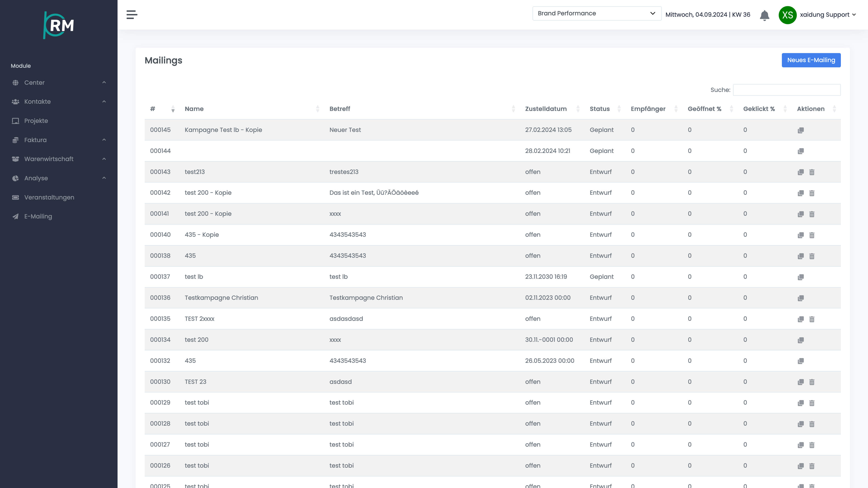868x488 pixels.
Task: Open Analyse in the sidebar
Action: pyautogui.click(x=36, y=178)
